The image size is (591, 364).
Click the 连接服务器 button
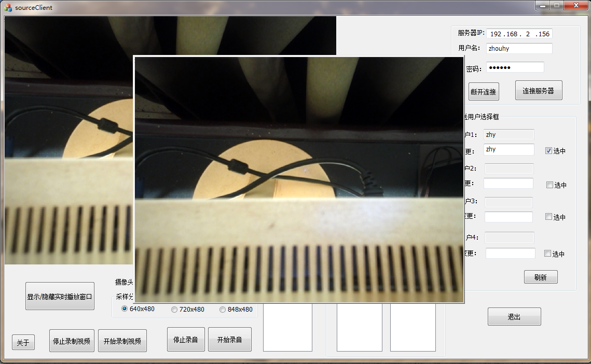[538, 91]
